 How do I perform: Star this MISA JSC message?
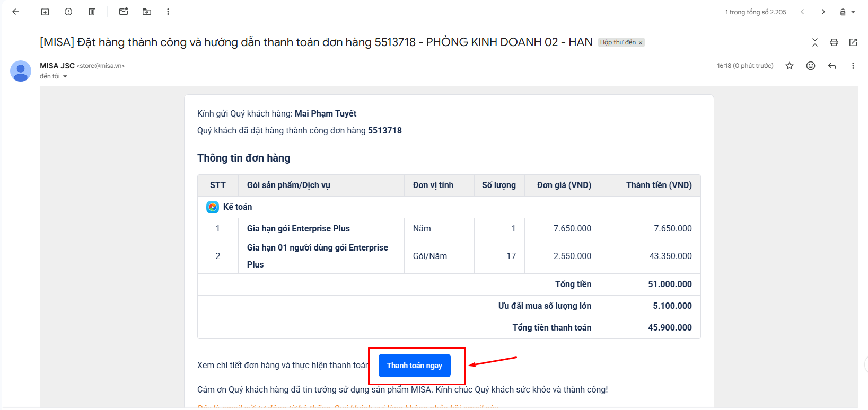[x=790, y=66]
